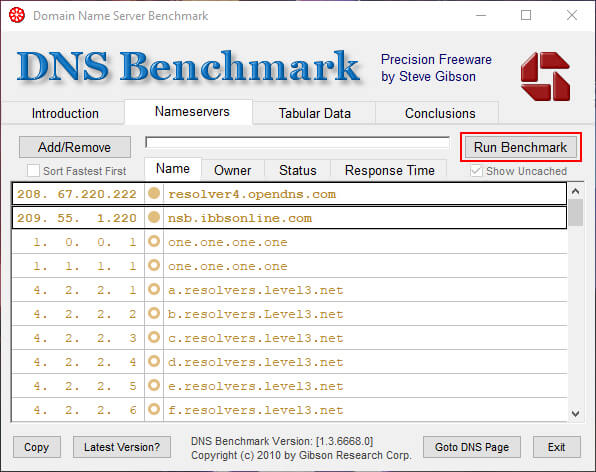Click IP address 4.2.2.2
This screenshot has height=472, width=596.
point(85,314)
